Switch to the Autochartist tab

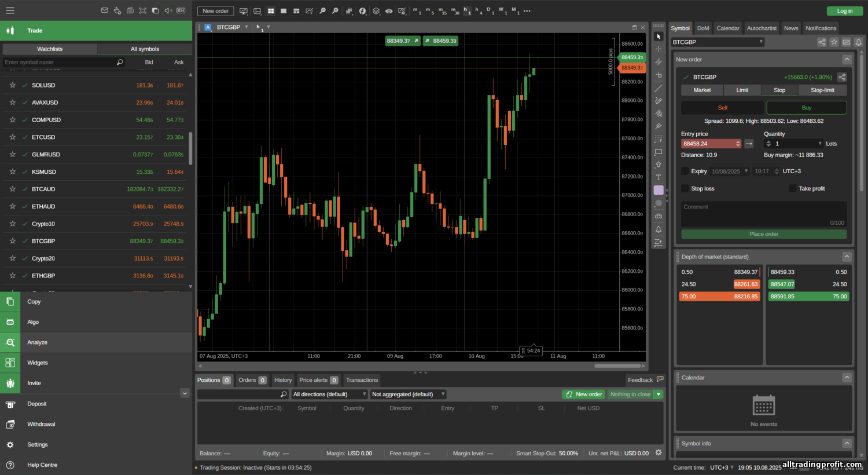[x=762, y=28]
